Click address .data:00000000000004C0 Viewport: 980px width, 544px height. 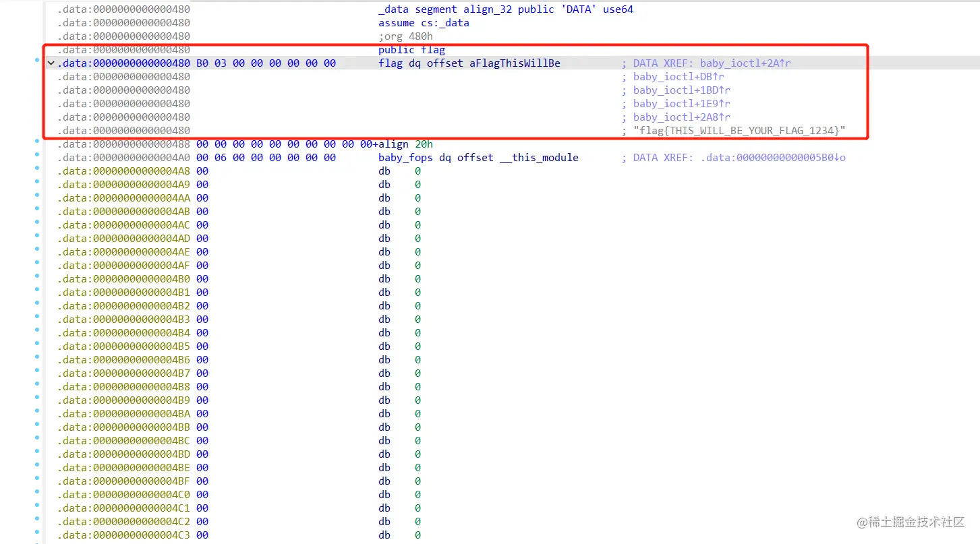pos(123,495)
